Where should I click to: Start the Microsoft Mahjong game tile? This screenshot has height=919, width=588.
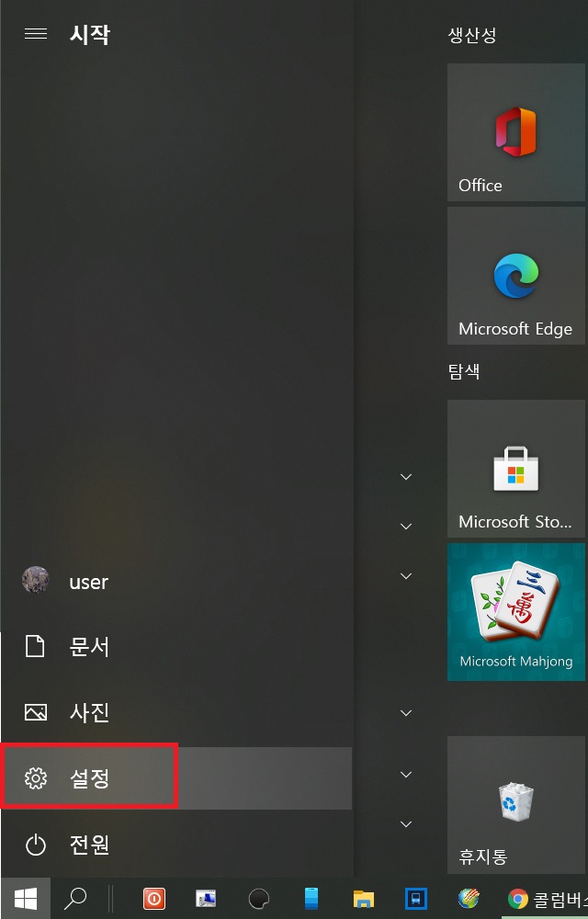516,612
